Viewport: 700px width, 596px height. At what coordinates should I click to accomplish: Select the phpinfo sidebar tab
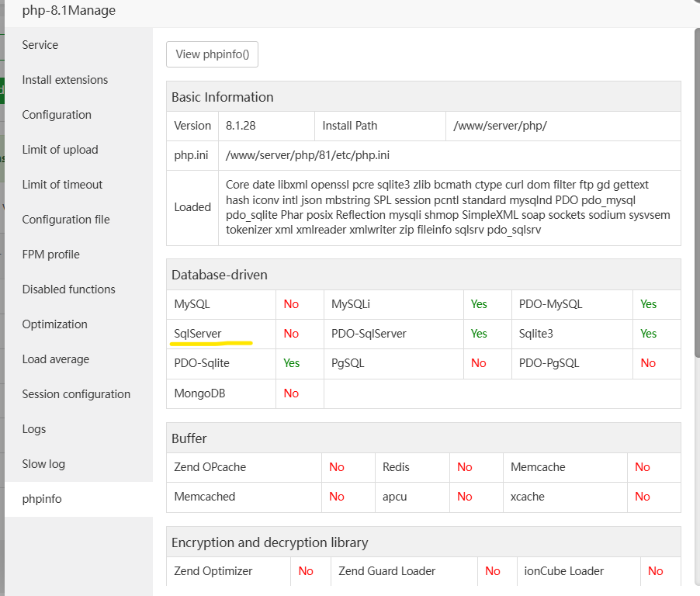[42, 499]
